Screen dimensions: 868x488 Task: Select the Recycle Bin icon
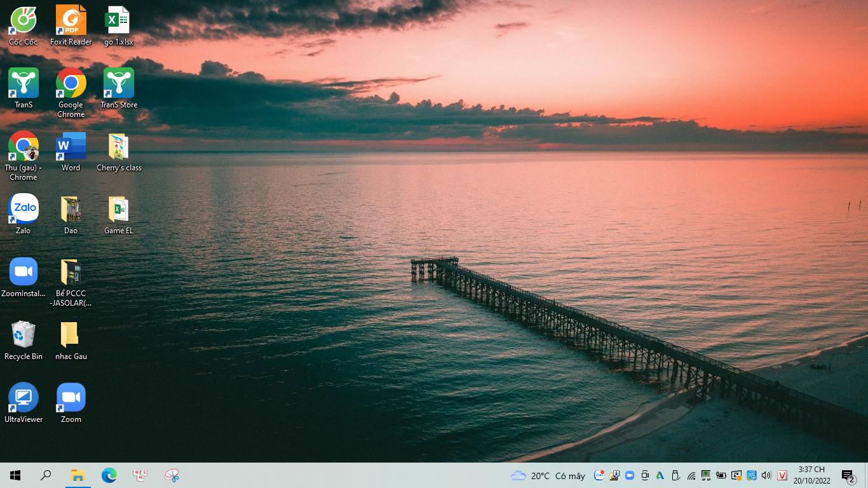tap(24, 335)
